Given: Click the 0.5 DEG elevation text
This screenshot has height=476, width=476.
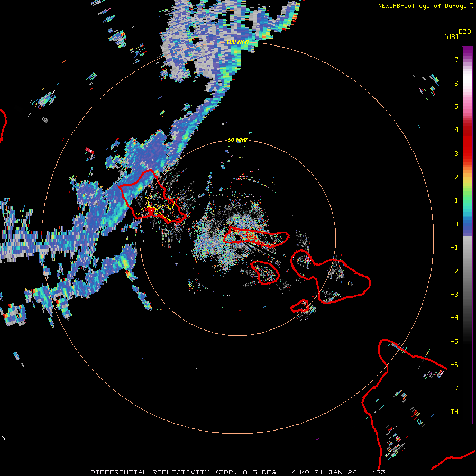Looking at the screenshot, I should tap(259, 472).
